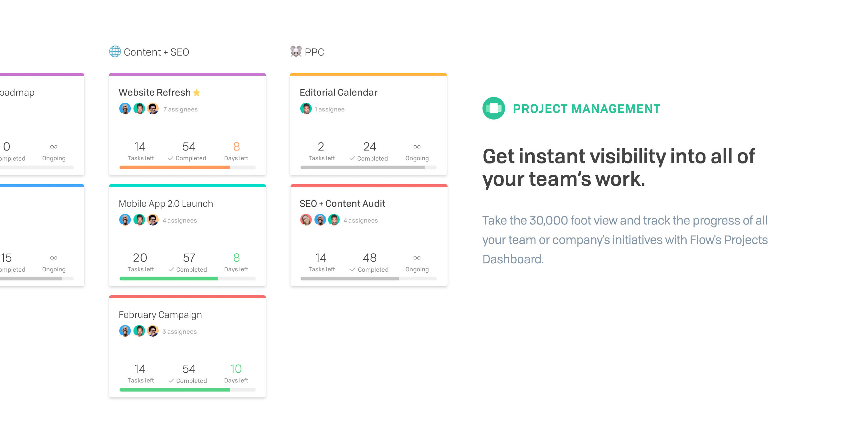Click second avatar on Website Refresh card
This screenshot has width=868, height=440.
pos(139,109)
